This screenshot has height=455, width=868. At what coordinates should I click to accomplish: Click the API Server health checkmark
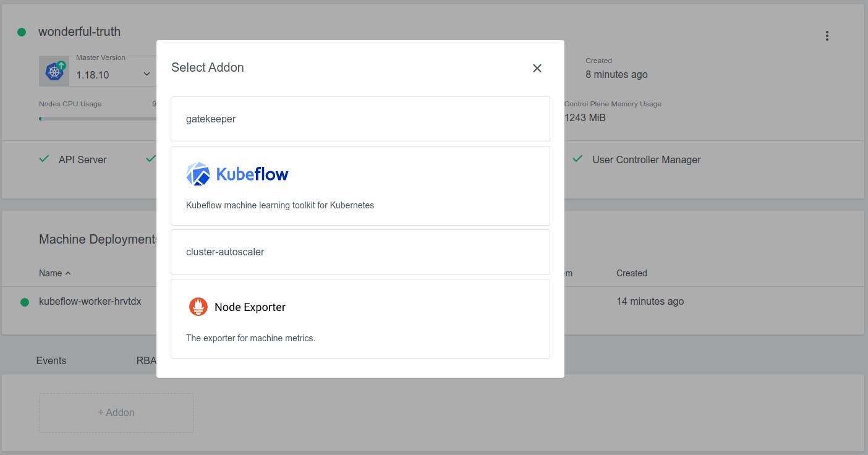43,159
